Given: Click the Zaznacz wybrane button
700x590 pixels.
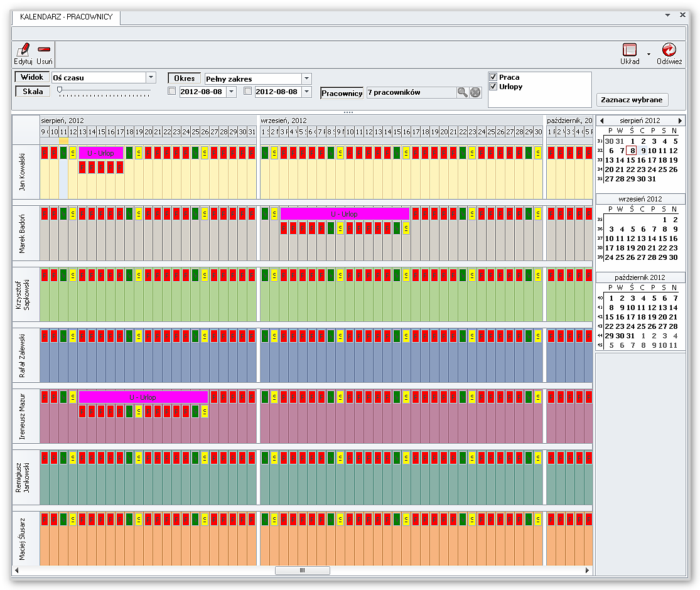Looking at the screenshot, I should 632,100.
